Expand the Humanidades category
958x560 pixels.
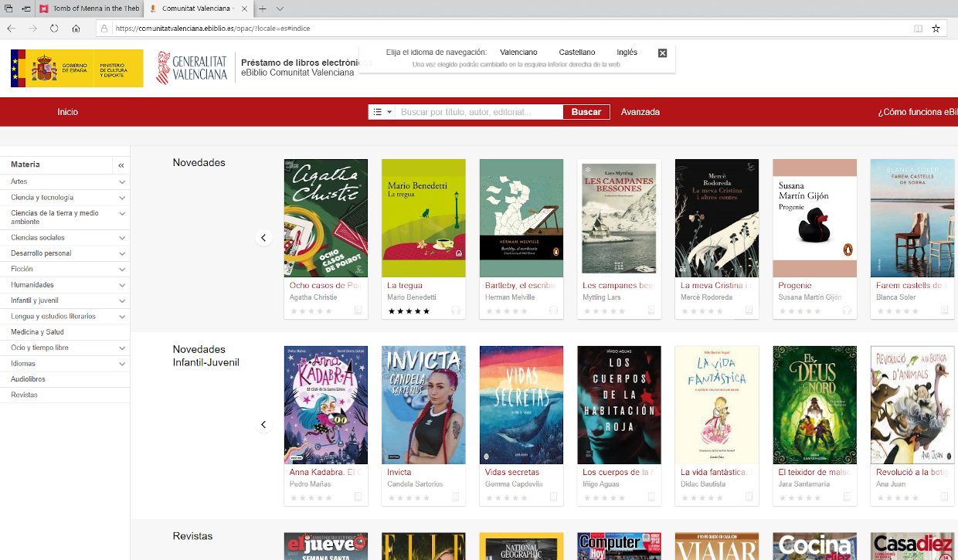point(122,285)
